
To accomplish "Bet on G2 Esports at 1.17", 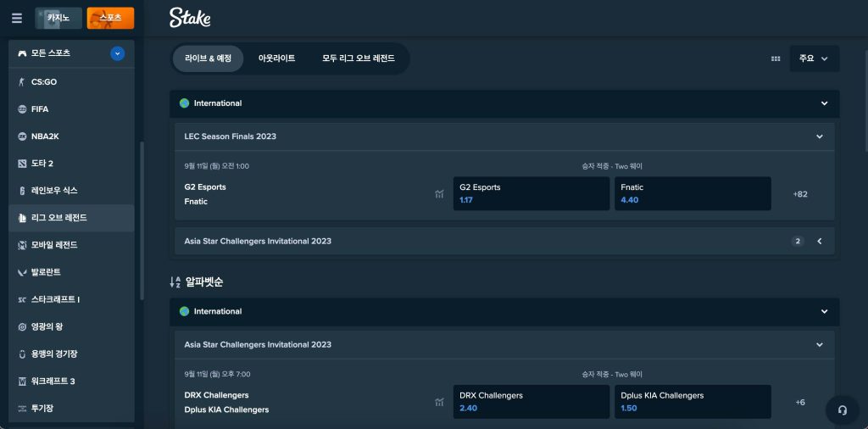I will (531, 194).
